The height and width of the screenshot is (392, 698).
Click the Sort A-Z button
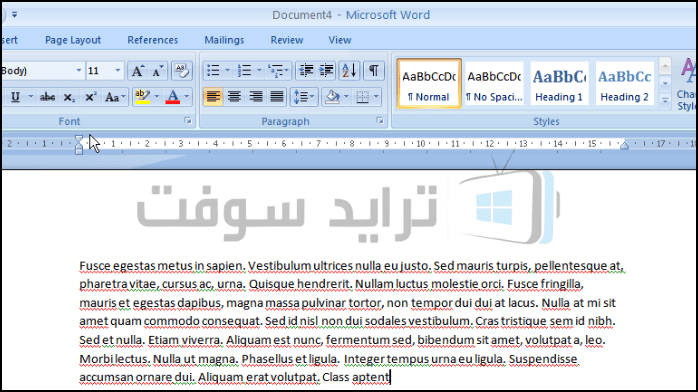tap(349, 71)
